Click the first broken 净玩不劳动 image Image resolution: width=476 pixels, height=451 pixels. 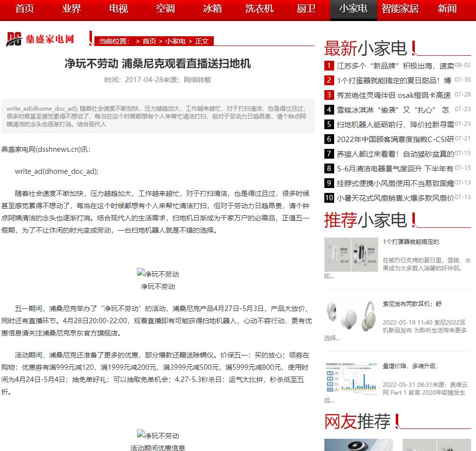coord(158,274)
